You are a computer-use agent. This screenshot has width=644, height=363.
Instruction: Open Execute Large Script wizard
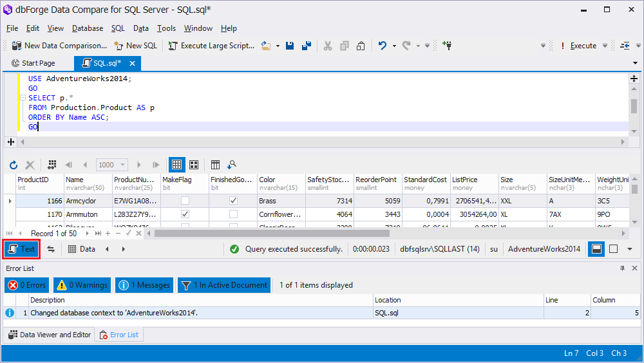tap(211, 46)
